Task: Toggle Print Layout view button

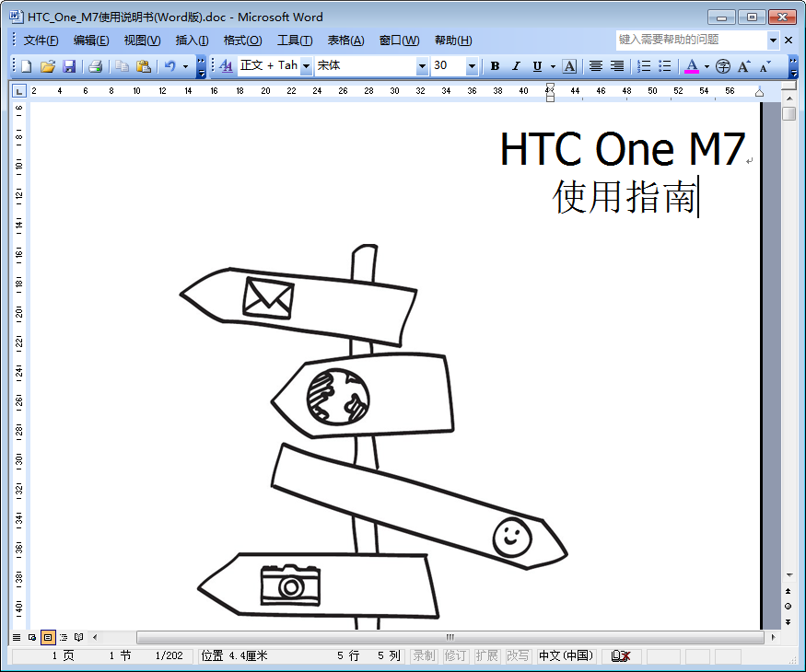Action: click(x=48, y=638)
